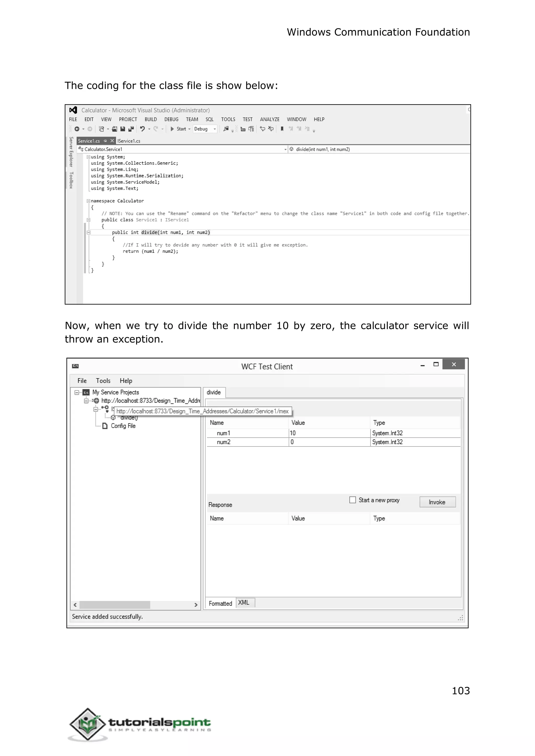Screen dimensions: 535x756
Task: Click the horizontal scrollbar thumb in tree panel
Action: tap(115, 605)
